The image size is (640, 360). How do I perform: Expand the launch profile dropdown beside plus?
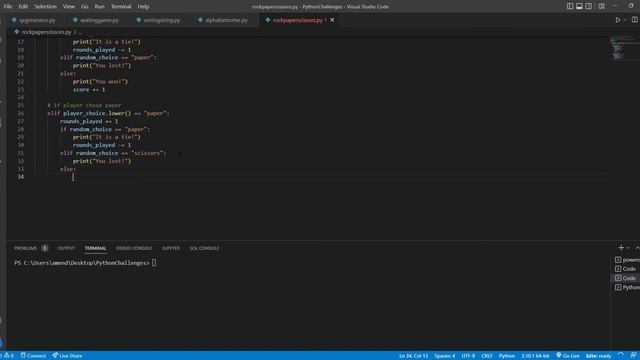pyautogui.click(x=628, y=248)
